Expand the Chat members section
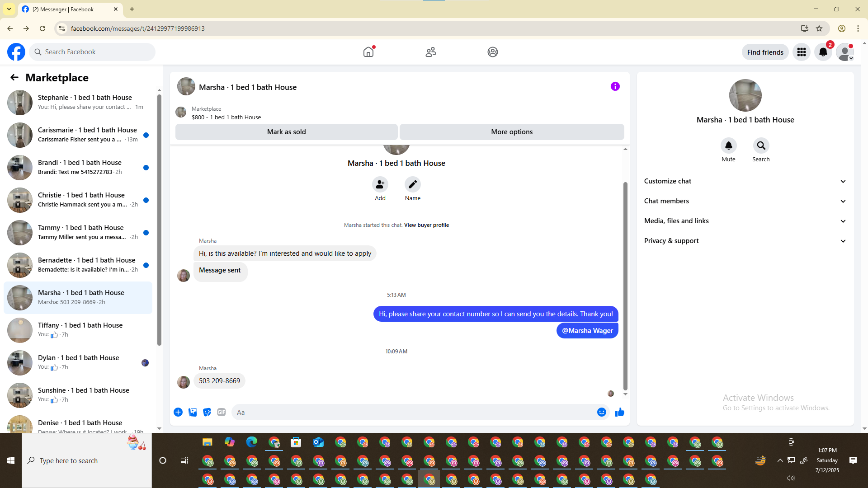This screenshot has height=488, width=868. click(745, 201)
